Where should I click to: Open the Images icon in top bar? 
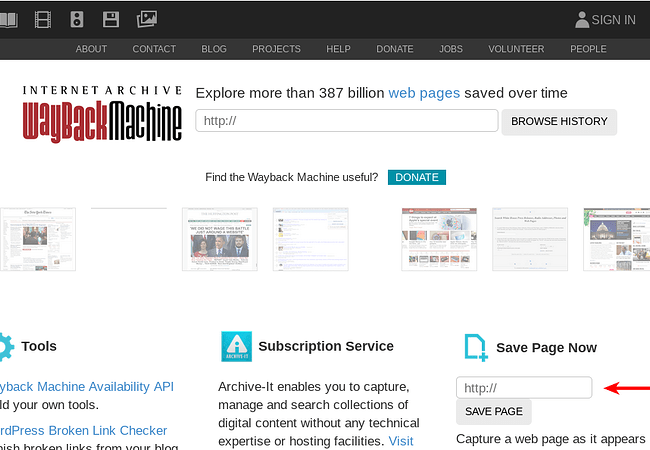(x=147, y=19)
